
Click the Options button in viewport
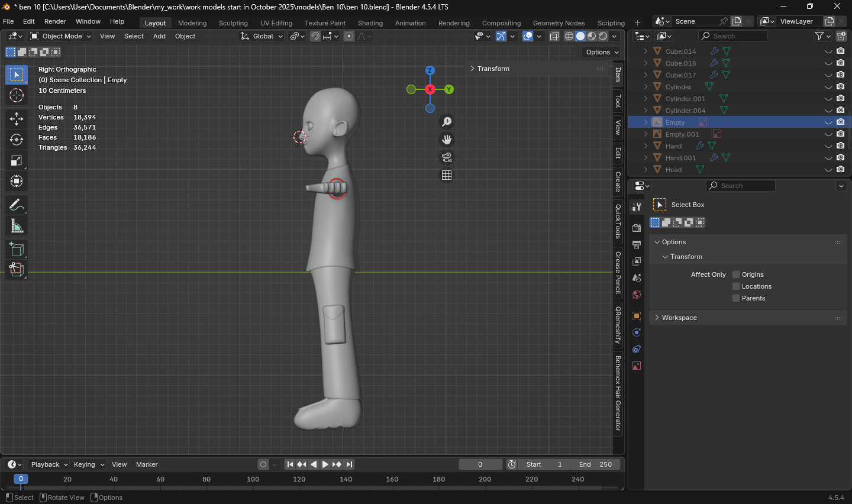point(602,52)
